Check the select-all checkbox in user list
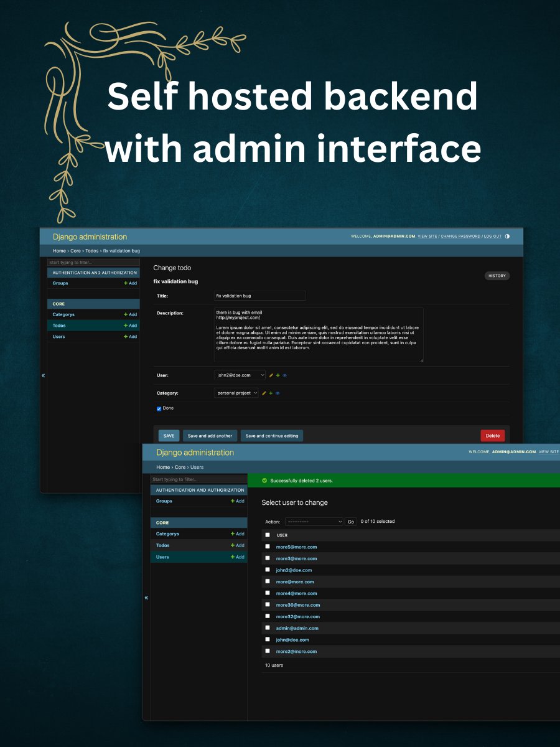 point(268,535)
